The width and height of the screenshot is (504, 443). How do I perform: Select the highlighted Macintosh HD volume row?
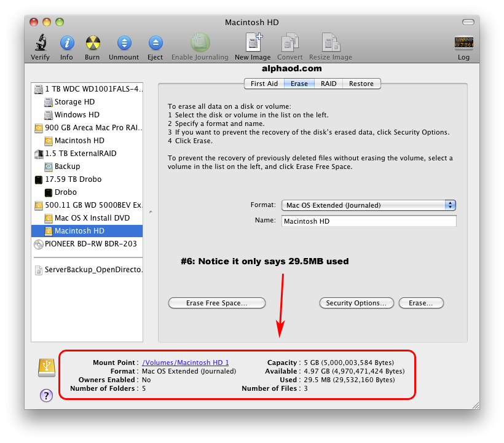(87, 231)
